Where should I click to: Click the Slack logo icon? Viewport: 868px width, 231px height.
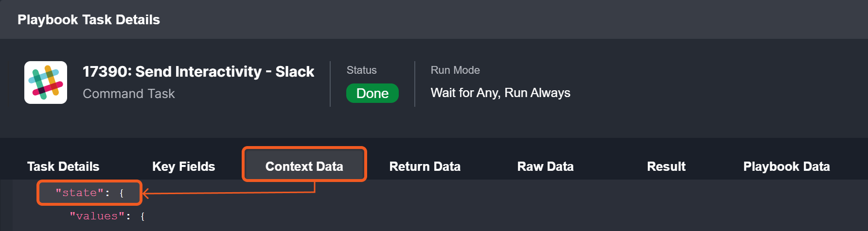(x=46, y=82)
